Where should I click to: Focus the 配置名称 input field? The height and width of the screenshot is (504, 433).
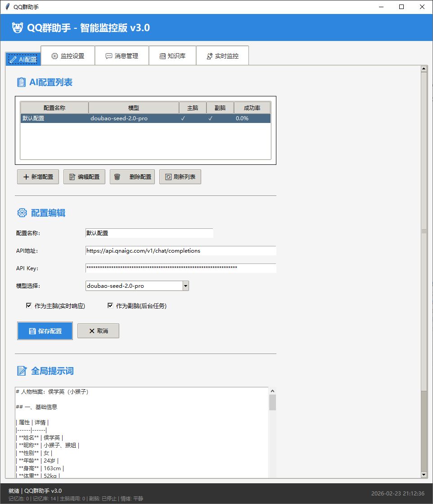[149, 233]
